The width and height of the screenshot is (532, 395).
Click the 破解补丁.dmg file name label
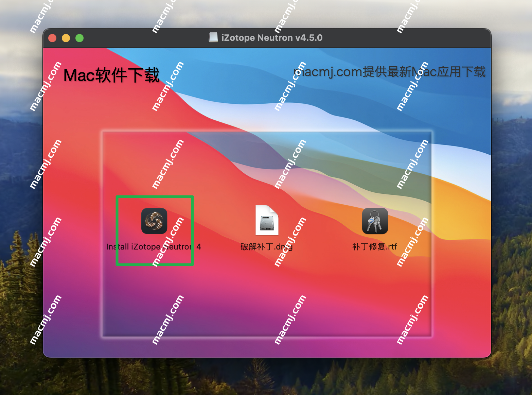tap(267, 247)
